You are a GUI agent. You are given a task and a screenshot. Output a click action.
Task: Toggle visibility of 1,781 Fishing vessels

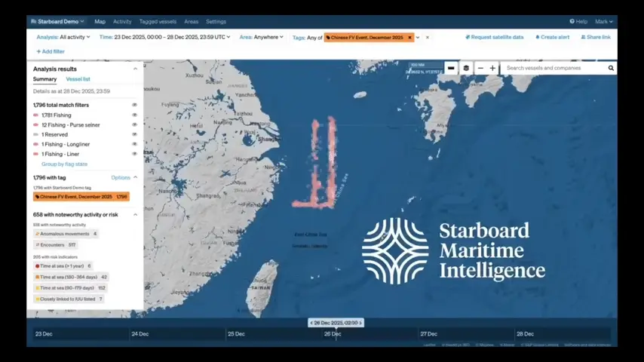134,115
